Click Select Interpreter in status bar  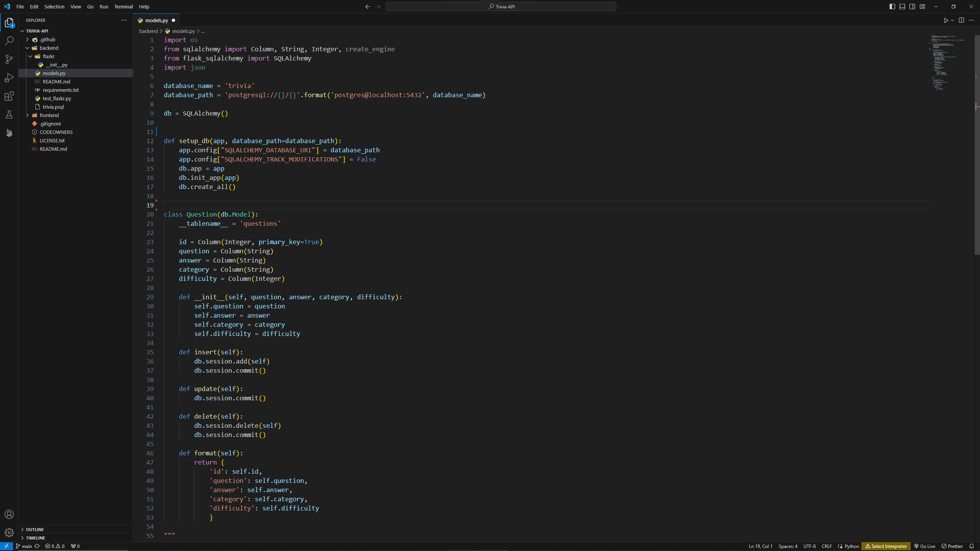click(886, 546)
